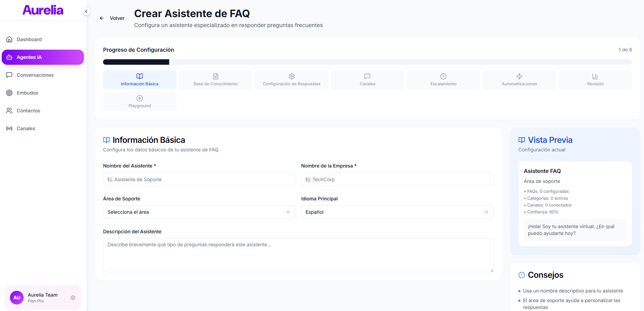Expand the Área de Soporte dropdown

199,212
